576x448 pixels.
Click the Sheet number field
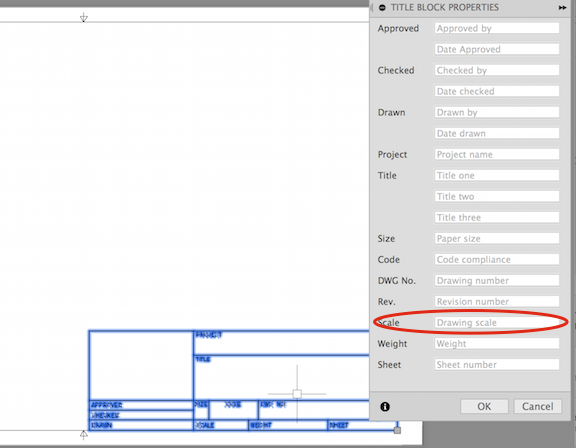497,365
